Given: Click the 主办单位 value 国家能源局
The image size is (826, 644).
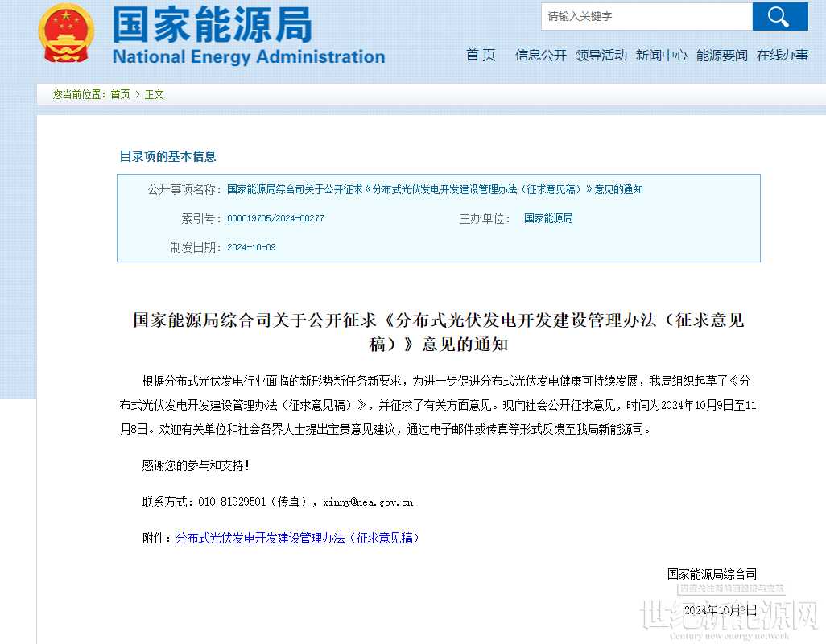Looking at the screenshot, I should [x=548, y=218].
